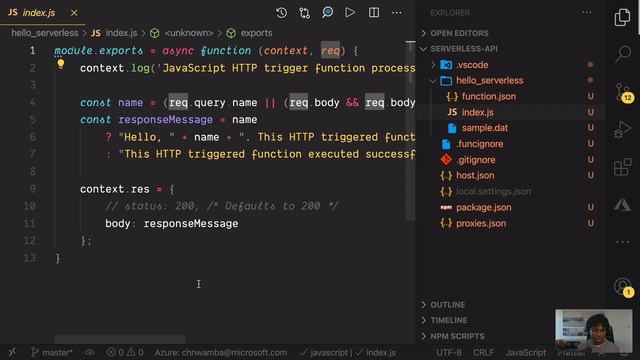Show additional views ellipsis in activity bar

(x=622, y=242)
